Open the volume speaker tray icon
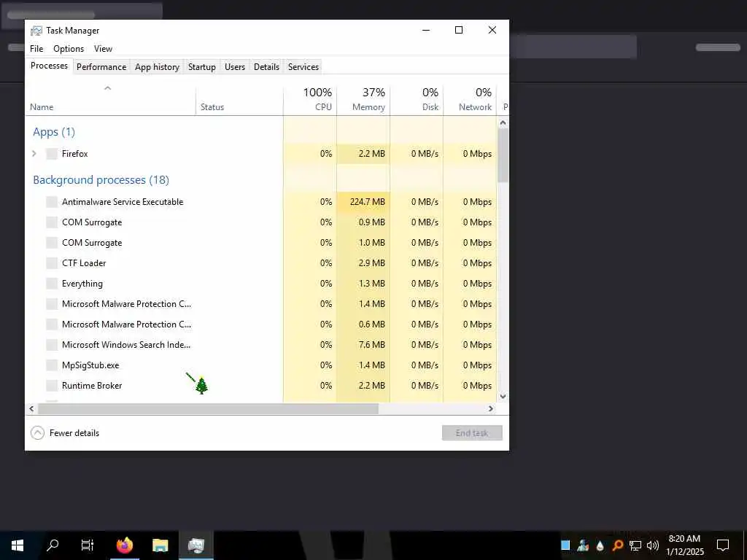The width and height of the screenshot is (747, 560). pyautogui.click(x=653, y=545)
